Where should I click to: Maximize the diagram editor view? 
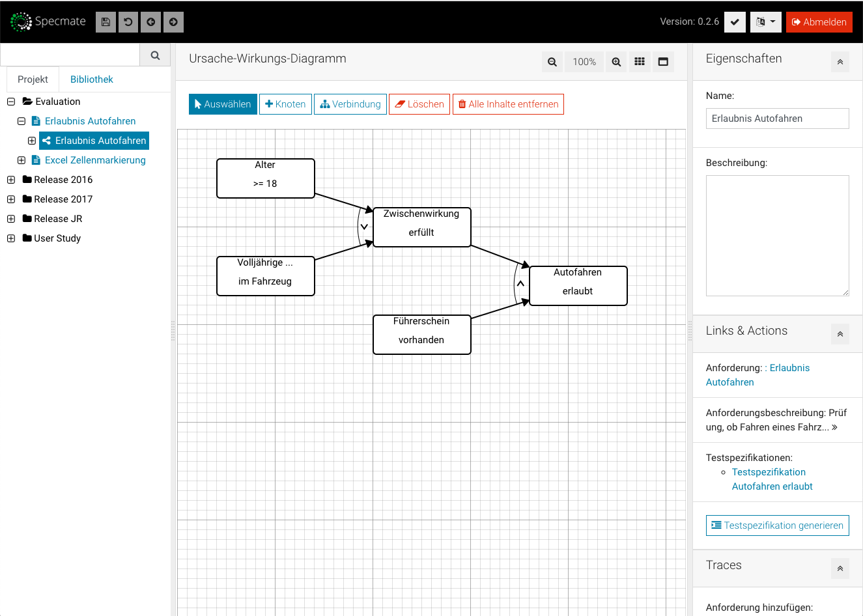point(663,62)
